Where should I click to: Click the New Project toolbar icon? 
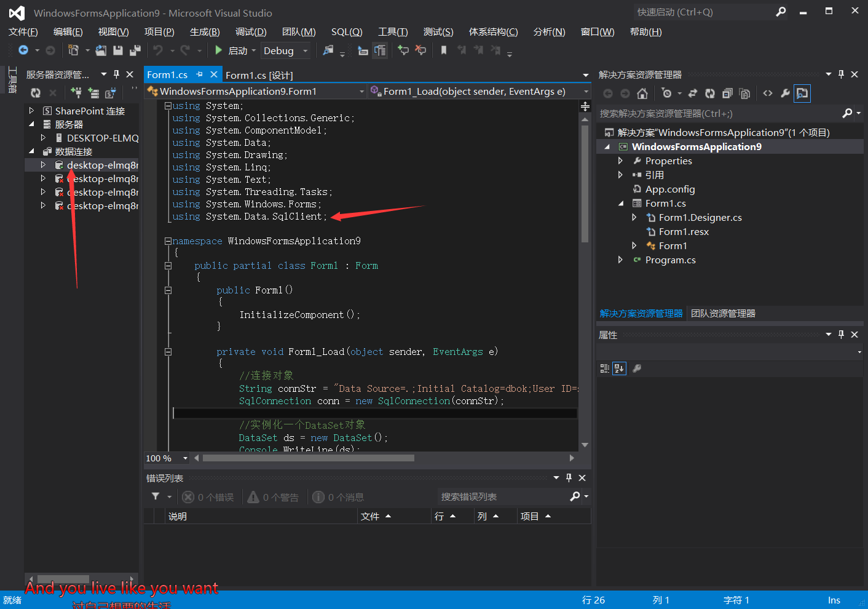click(x=74, y=50)
